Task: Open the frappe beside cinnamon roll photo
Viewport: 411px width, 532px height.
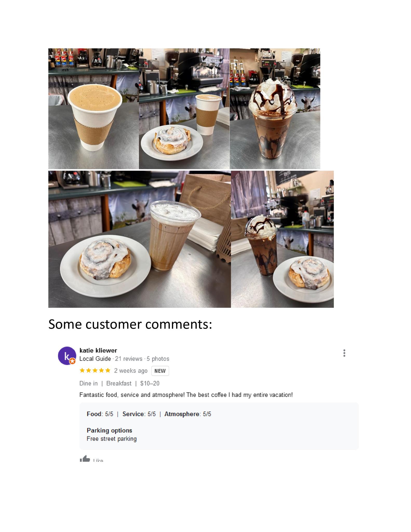Action: pyautogui.click(x=282, y=239)
